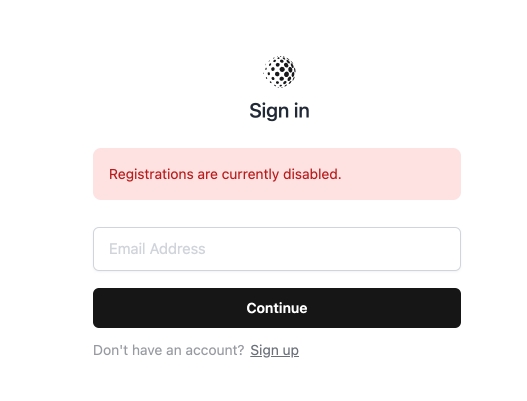
Task: Open the Sign up link
Action: (x=274, y=350)
